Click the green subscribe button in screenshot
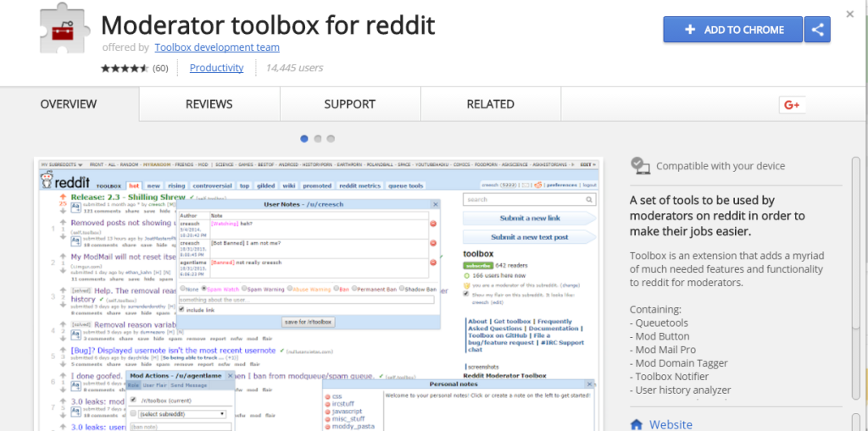The image size is (868, 431). (478, 266)
